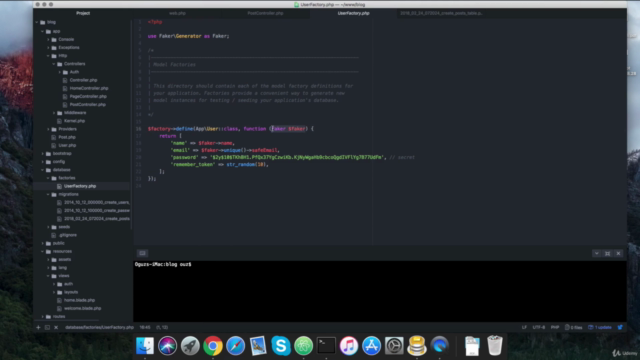This screenshot has height=360, width=640.
Task: Open 2014_10_12_000000_create_users migration file
Action: [x=97, y=202]
